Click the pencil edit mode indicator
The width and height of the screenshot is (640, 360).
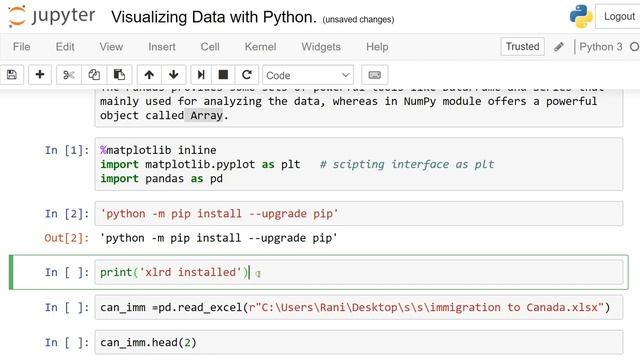tap(559, 47)
